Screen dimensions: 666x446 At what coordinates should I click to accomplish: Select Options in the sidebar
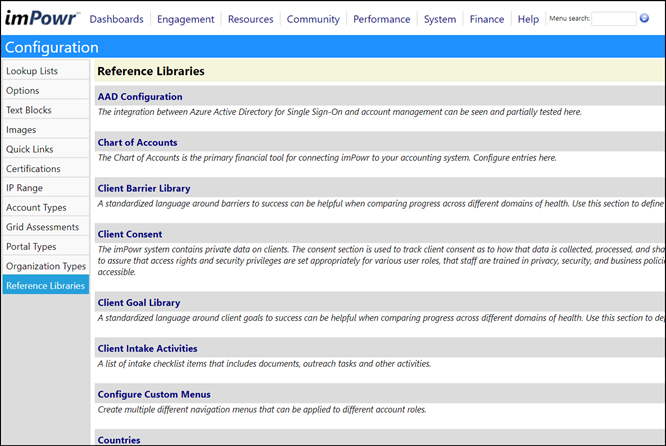[45, 90]
